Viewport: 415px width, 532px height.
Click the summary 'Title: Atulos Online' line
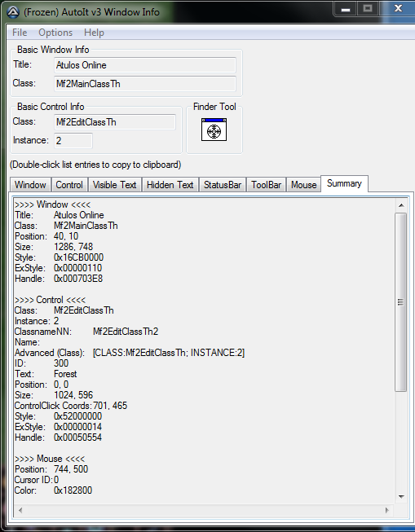59,215
